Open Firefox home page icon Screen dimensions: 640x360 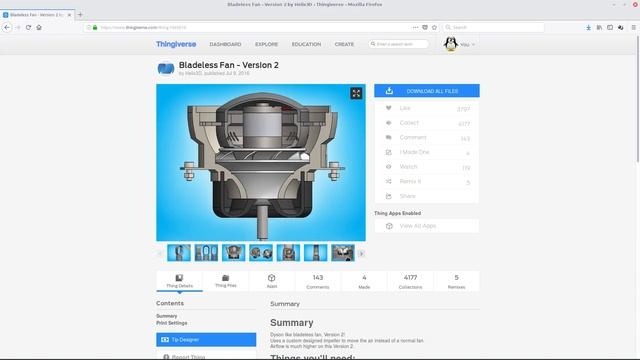[39, 27]
